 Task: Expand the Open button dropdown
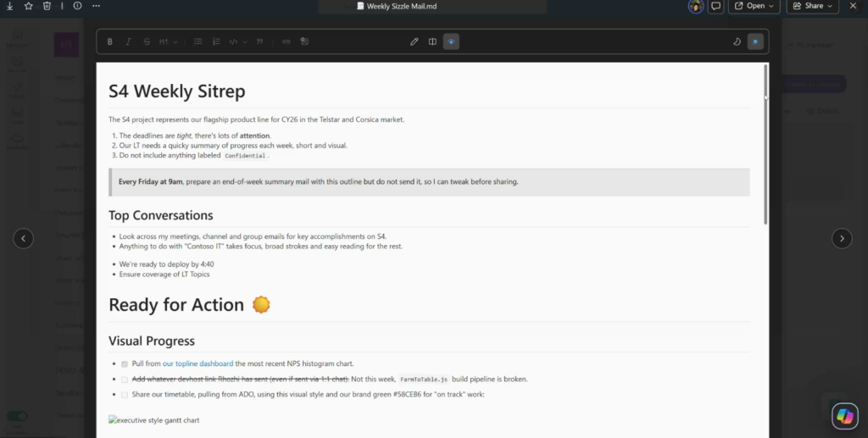click(x=771, y=6)
